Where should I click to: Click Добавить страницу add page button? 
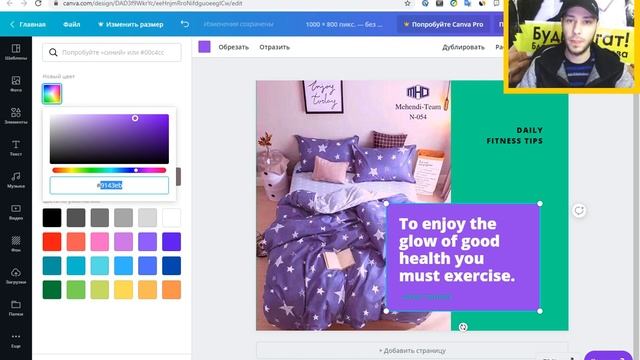coord(412,350)
